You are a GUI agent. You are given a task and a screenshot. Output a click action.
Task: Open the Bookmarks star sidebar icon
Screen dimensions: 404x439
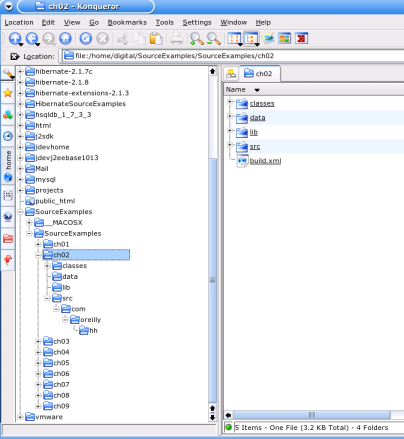(8, 93)
